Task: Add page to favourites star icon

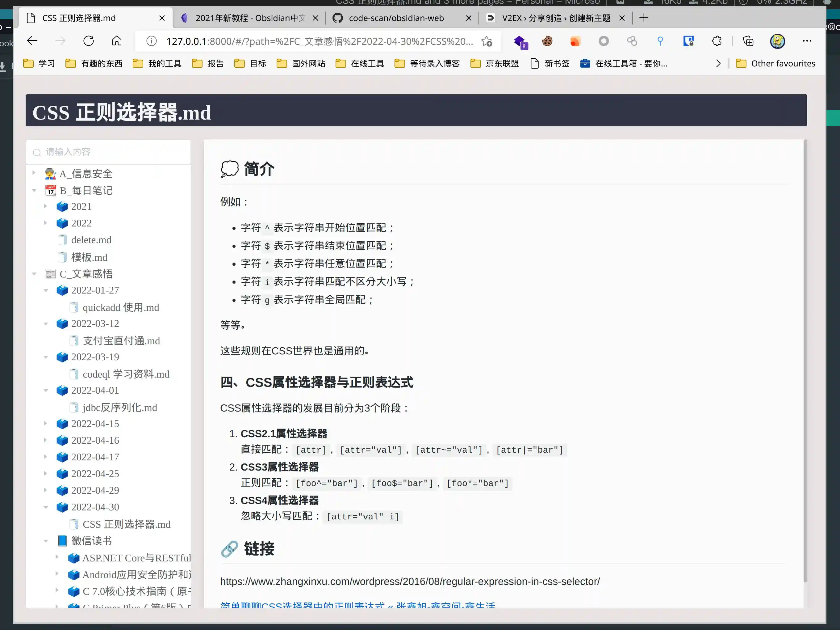Action: click(x=487, y=41)
